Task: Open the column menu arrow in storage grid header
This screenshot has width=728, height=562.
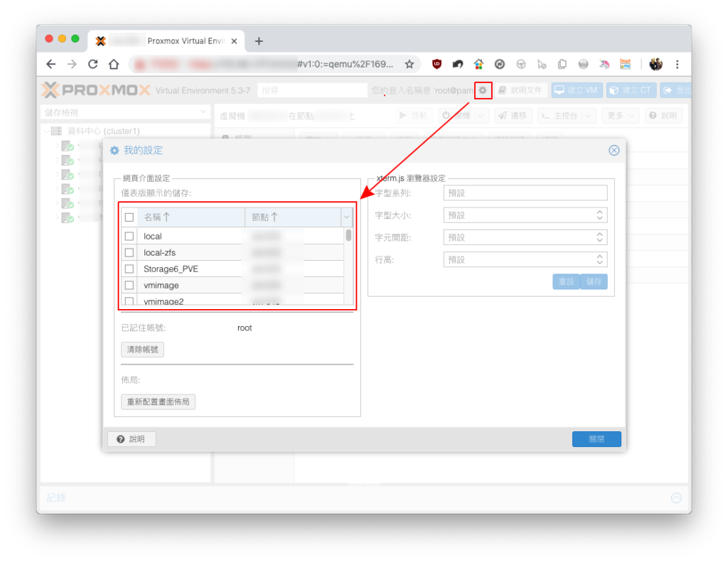Action: [x=346, y=217]
